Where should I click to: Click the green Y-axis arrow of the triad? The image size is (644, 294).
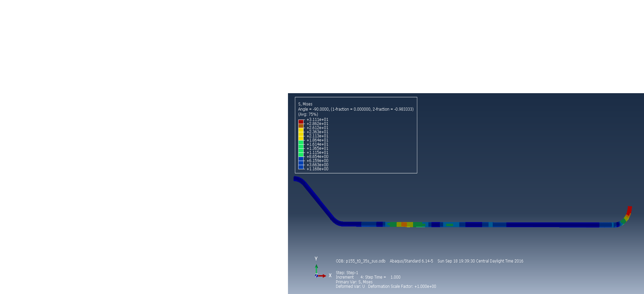(316, 269)
